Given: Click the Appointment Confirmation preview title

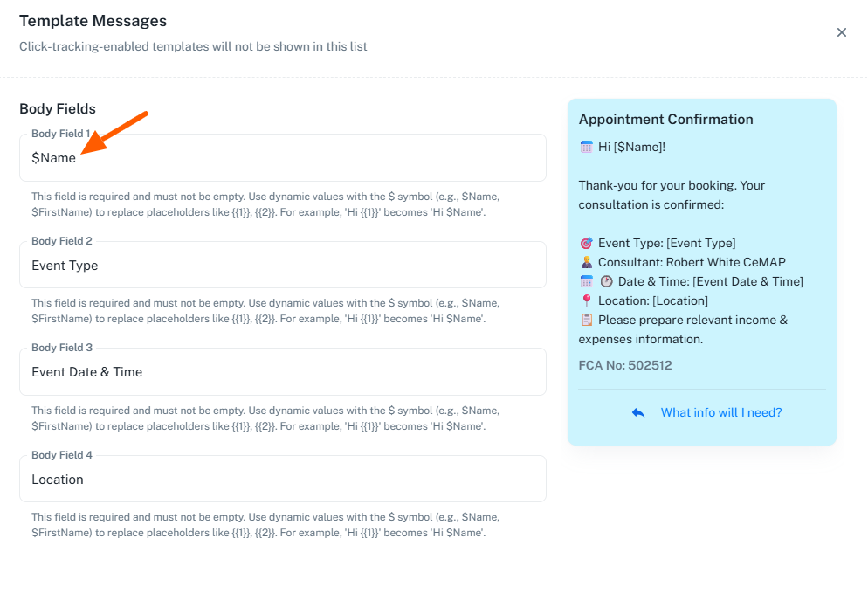Looking at the screenshot, I should coord(665,120).
